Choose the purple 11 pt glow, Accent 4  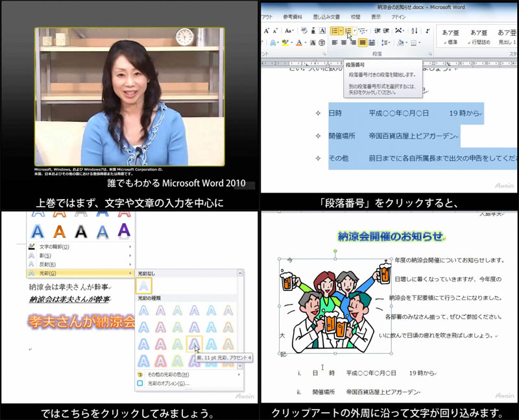point(194,344)
